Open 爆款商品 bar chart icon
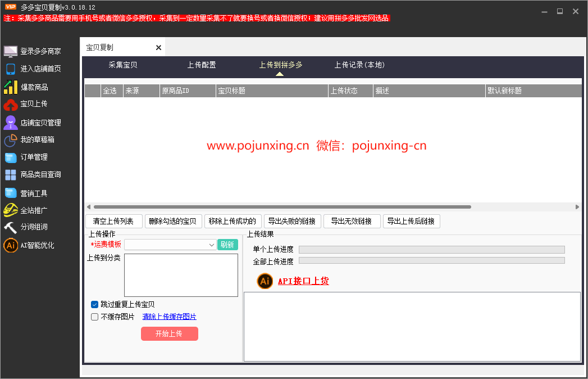 (x=11, y=87)
